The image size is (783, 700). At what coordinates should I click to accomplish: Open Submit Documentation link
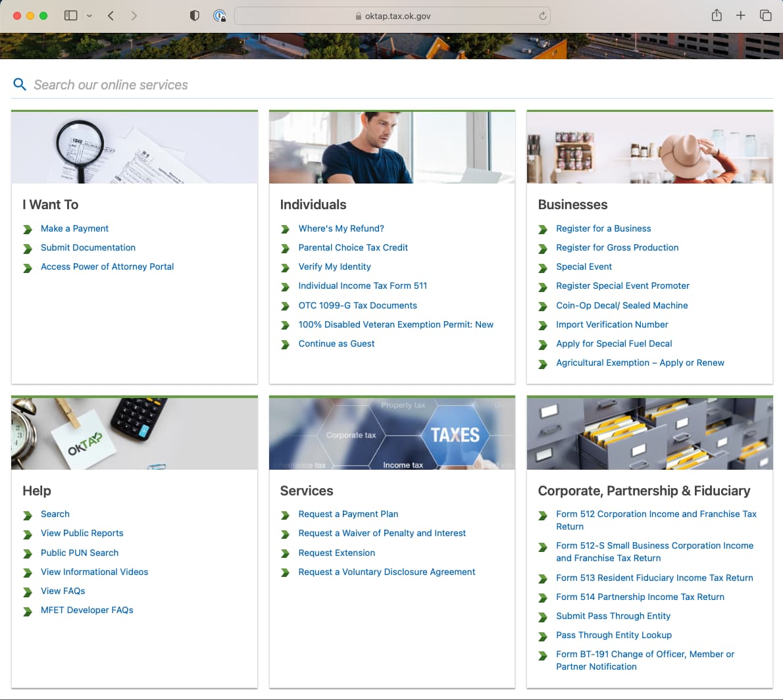[x=88, y=247]
